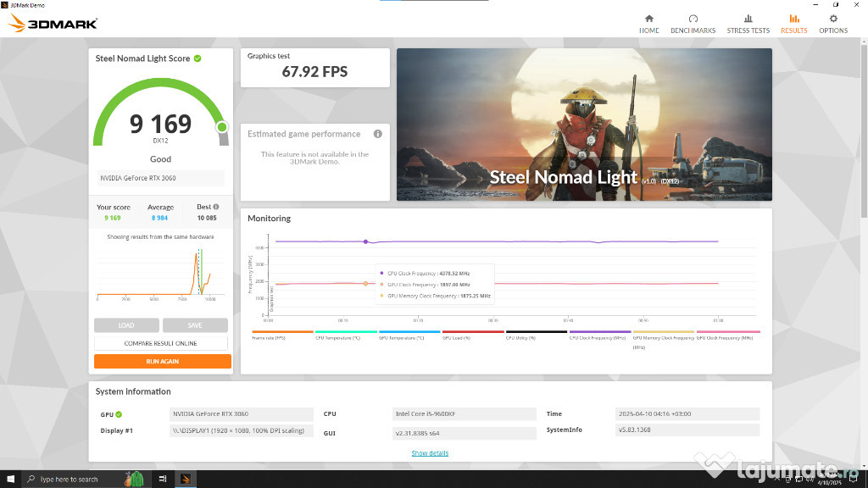Open the Stress Tests tab
The width and height of the screenshot is (868, 488).
click(748, 25)
